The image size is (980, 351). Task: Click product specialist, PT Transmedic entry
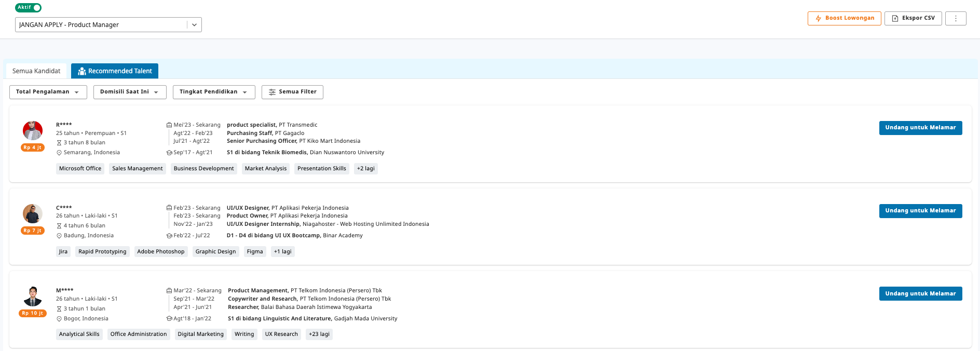[x=272, y=125]
